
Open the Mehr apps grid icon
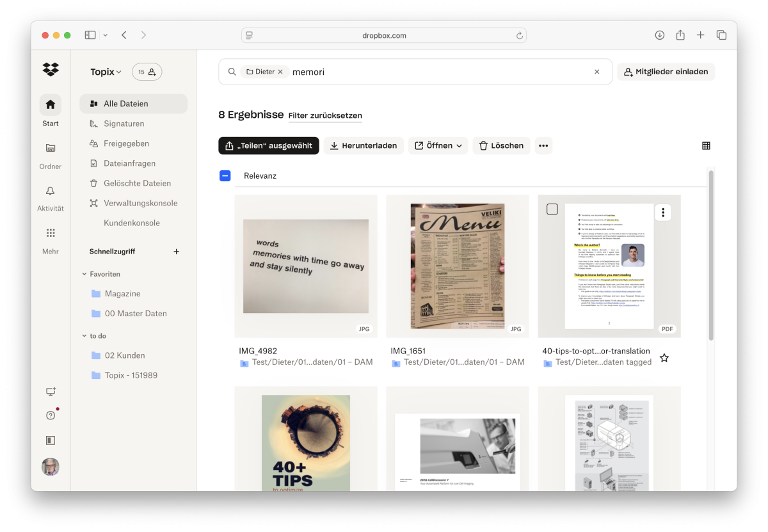pyautogui.click(x=51, y=233)
